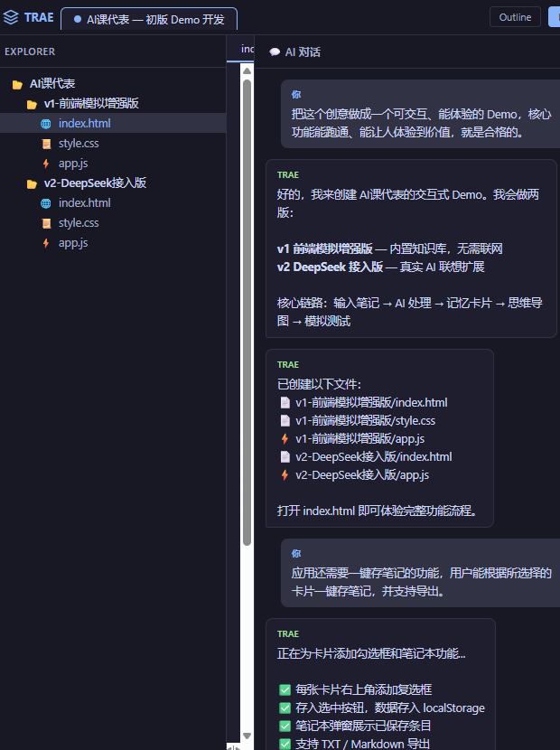Click the TRAE logo icon
The width and height of the screenshot is (560, 750).
click(x=11, y=18)
